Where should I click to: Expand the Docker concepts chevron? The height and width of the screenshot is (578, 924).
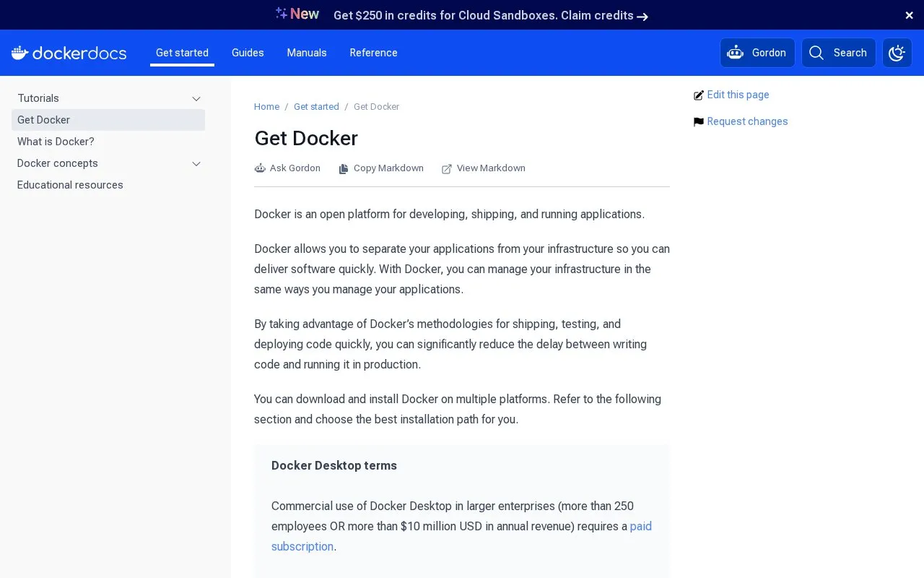click(196, 163)
